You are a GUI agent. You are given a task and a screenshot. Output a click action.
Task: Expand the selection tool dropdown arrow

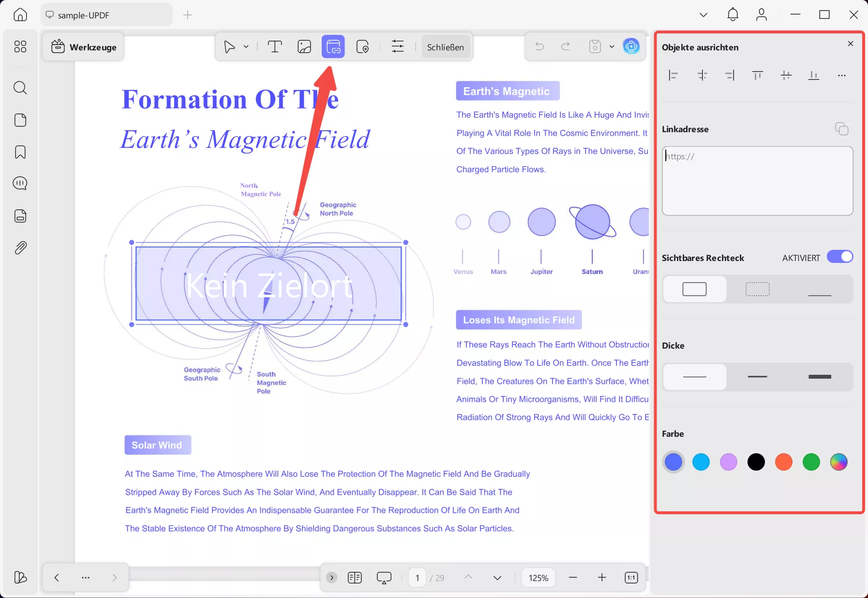246,47
